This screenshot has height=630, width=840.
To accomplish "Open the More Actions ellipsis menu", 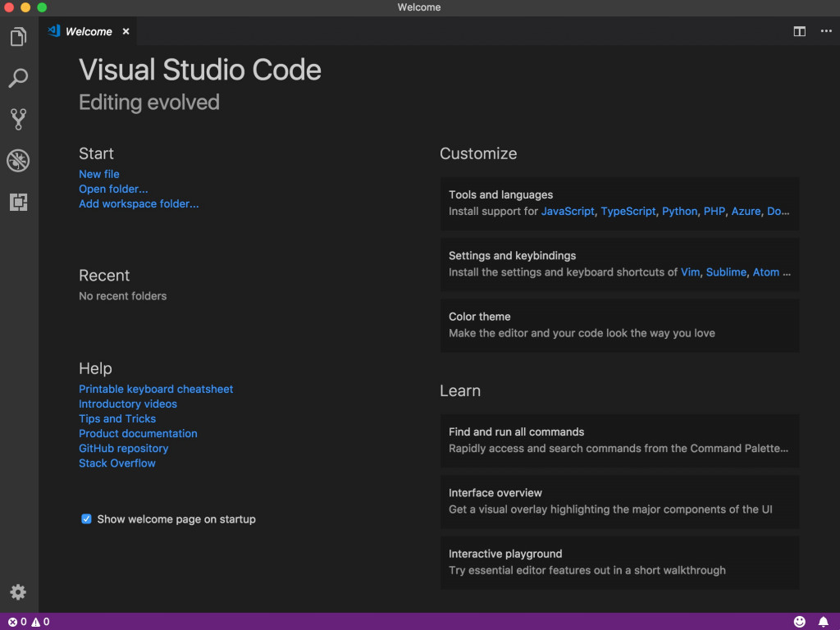I will tap(825, 31).
